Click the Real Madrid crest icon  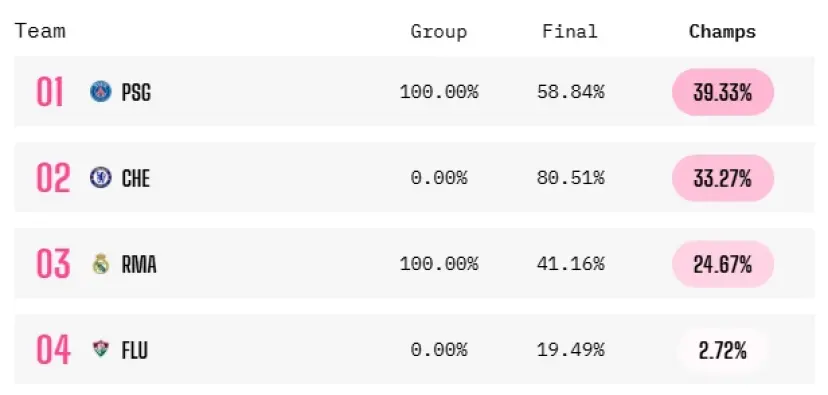100,264
